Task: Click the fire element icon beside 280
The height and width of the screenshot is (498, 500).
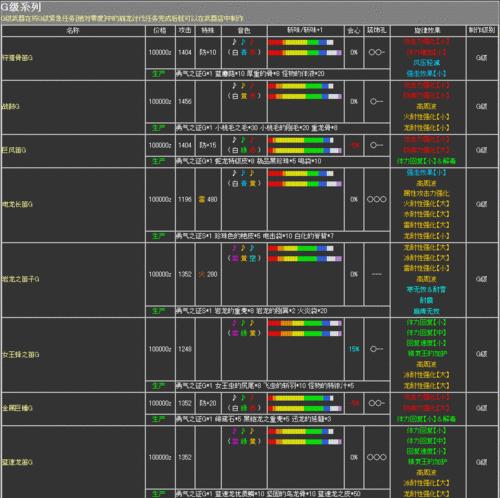Action: tap(202, 274)
